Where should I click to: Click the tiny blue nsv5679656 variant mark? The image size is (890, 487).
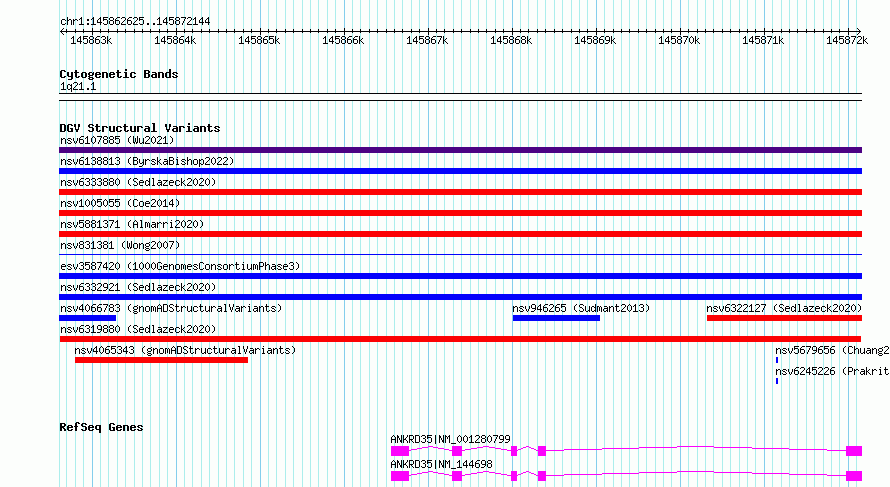tap(777, 360)
